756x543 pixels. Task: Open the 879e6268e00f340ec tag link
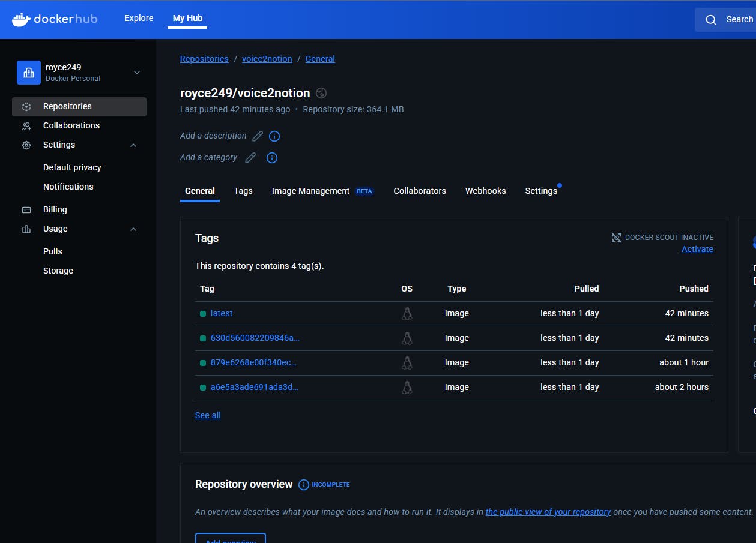point(253,362)
